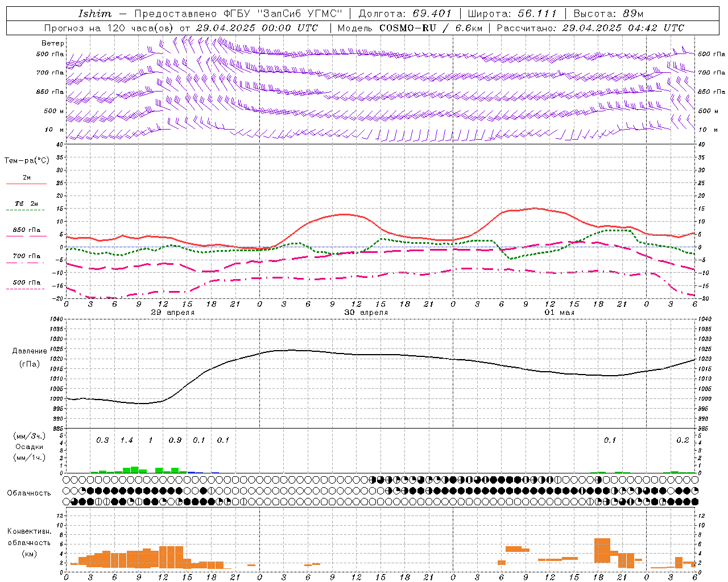Click the "(гПа)" unit label under Давление
Viewport: 728px width, 582px height.
pyautogui.click(x=30, y=364)
